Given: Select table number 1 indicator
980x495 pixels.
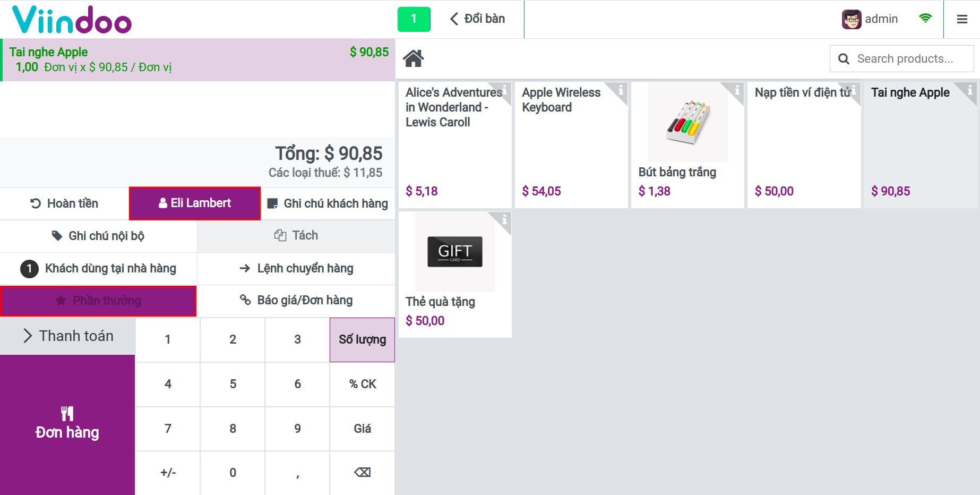Looking at the screenshot, I should point(415,19).
